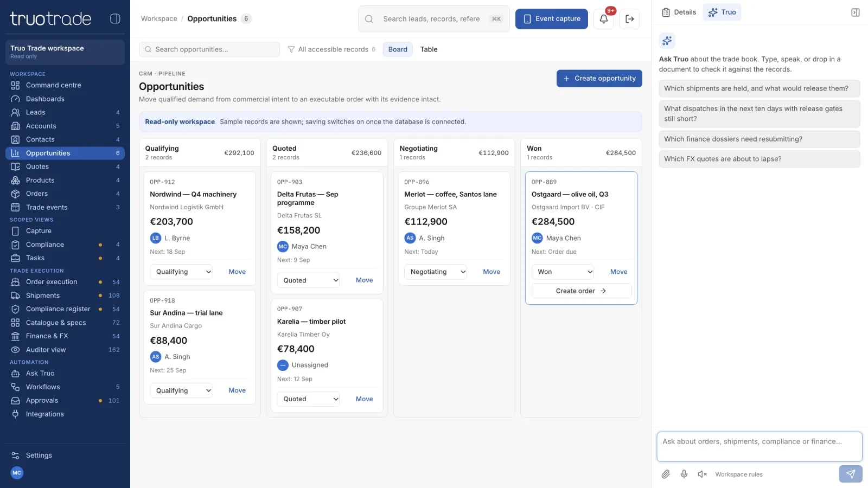Open Dashboards in the sidebar
Image resolution: width=868 pixels, height=488 pixels.
tap(65, 99)
